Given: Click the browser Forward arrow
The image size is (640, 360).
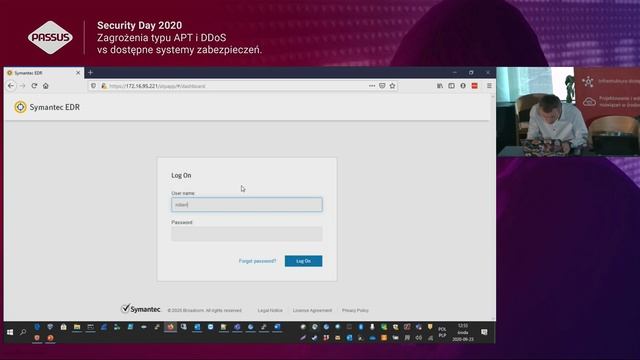Looking at the screenshot, I should (22, 86).
